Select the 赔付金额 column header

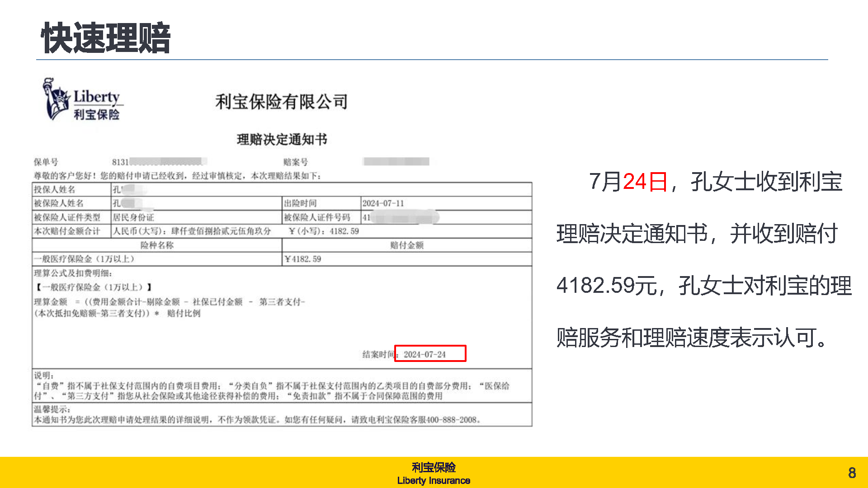406,245
